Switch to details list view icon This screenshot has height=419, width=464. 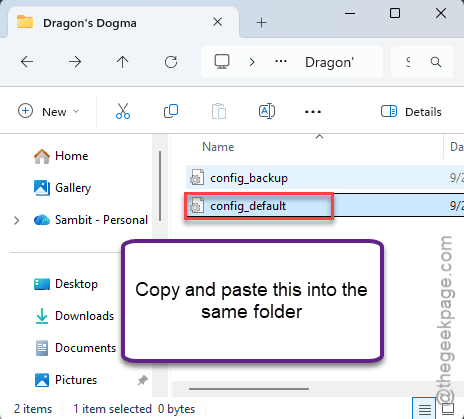(x=424, y=408)
